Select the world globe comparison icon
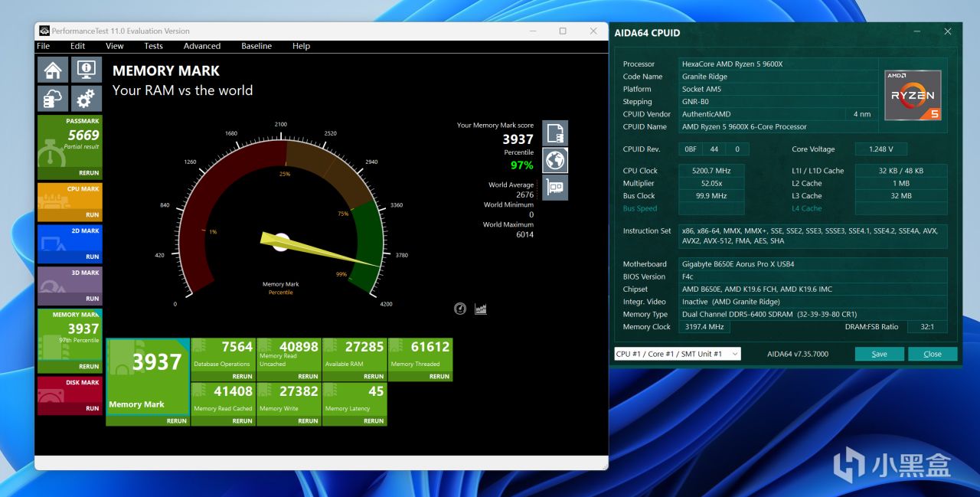 coord(555,160)
